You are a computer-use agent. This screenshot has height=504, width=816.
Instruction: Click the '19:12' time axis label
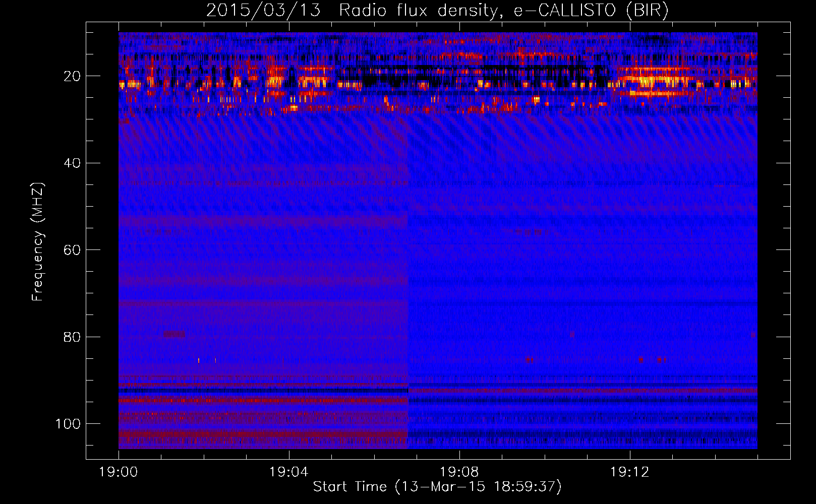pyautogui.click(x=630, y=472)
